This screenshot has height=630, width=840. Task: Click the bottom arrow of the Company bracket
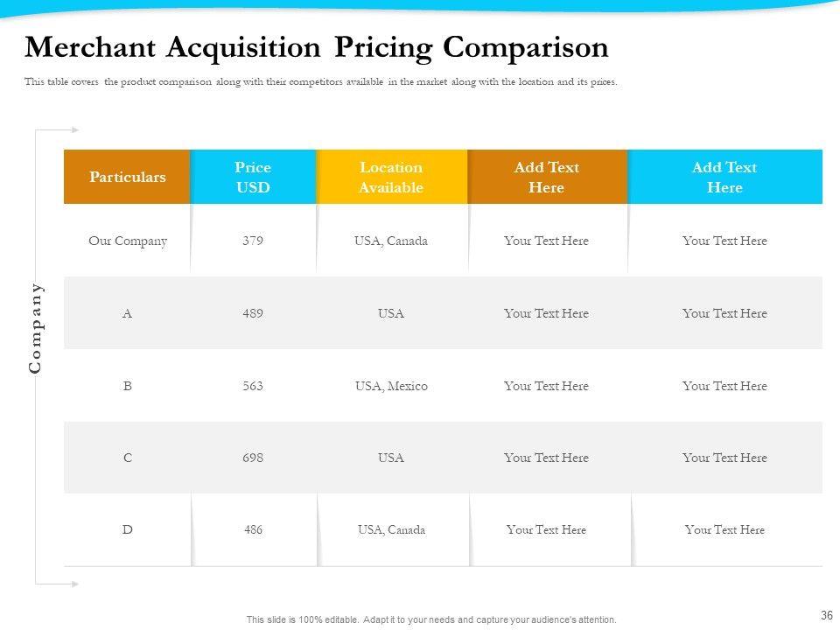click(x=75, y=584)
